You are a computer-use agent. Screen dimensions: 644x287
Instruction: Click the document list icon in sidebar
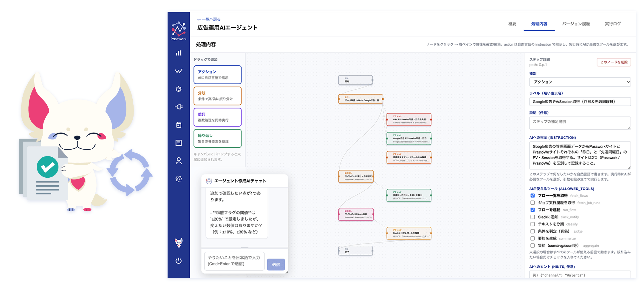[179, 143]
